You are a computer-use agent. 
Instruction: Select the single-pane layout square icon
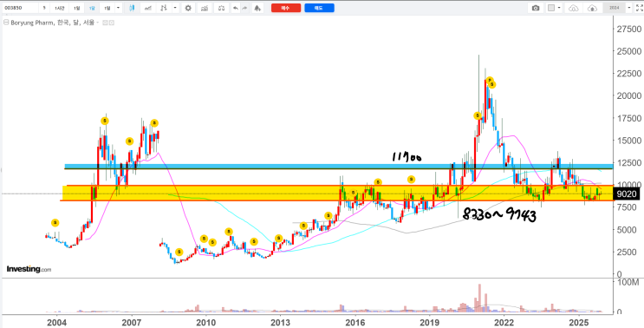(x=551, y=8)
